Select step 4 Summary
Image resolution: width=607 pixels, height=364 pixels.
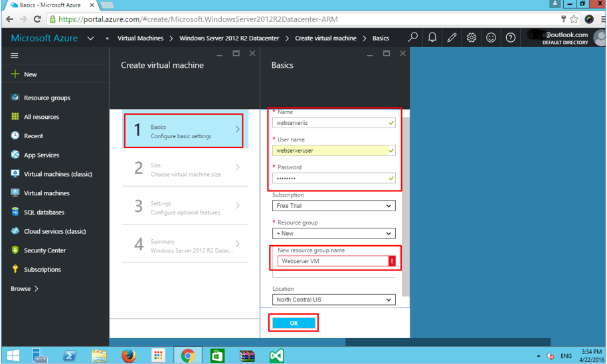pos(185,244)
